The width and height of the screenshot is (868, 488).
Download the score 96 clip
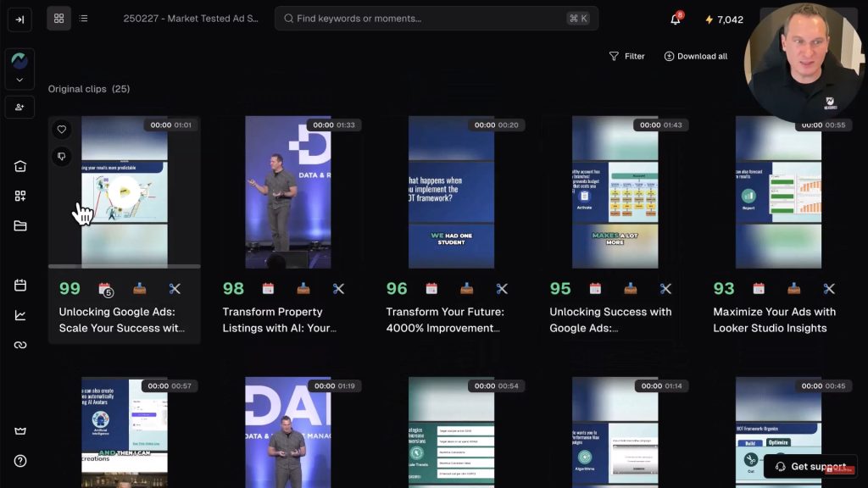[467, 288]
